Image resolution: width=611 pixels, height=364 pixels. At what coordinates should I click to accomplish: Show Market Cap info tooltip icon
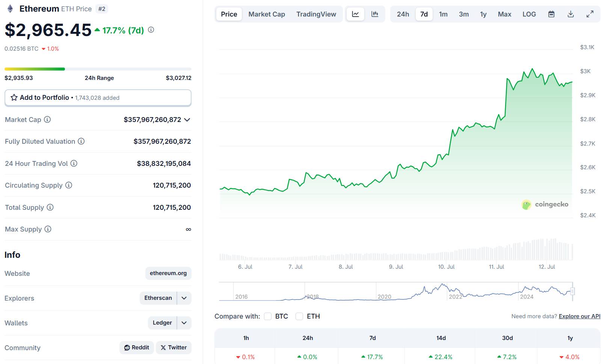[47, 120]
